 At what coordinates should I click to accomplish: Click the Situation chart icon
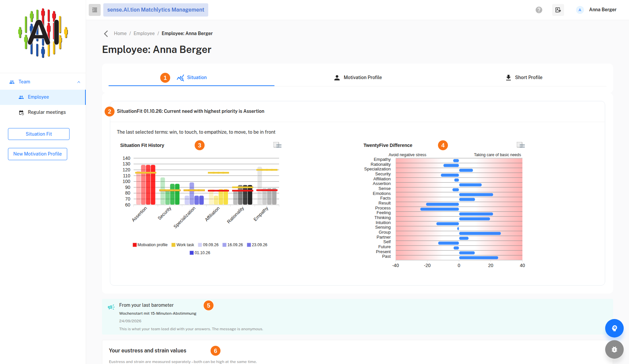point(180,78)
